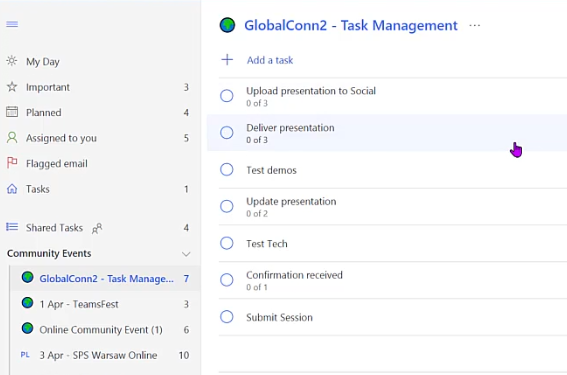567x375 pixels.
Task: Toggle the hamburger sidebar menu
Action: click(x=12, y=24)
